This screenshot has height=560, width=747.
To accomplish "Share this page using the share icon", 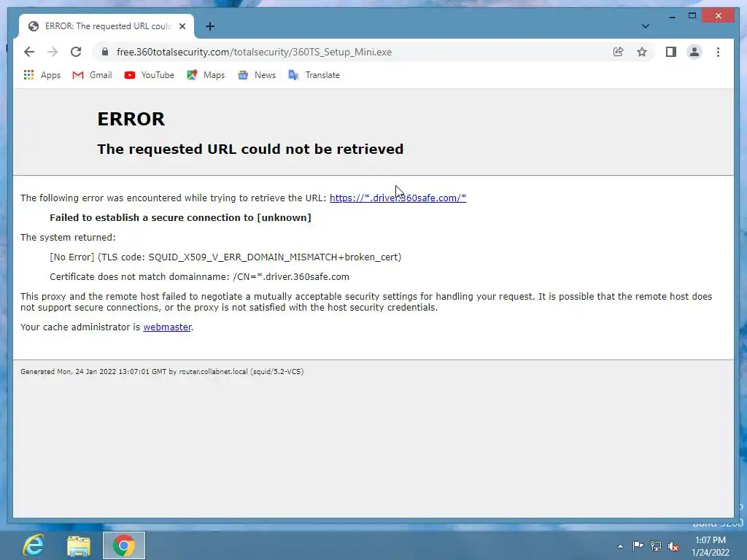I will click(619, 52).
